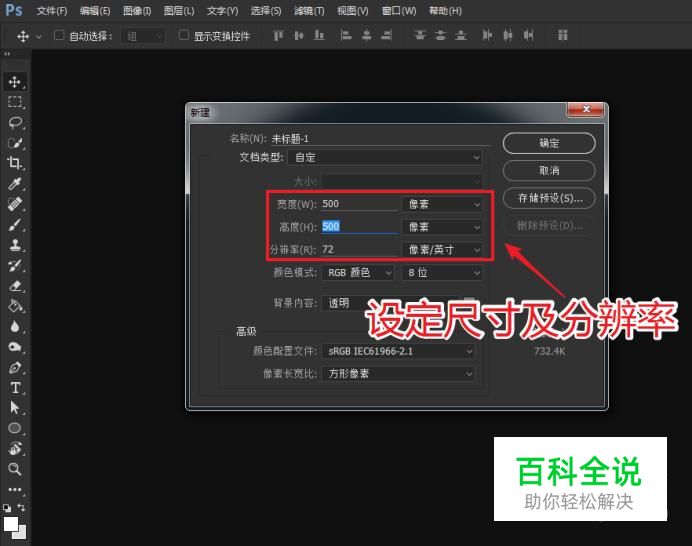Viewport: 692px width, 546px height.
Task: Click the 确定 button
Action: pos(549,143)
